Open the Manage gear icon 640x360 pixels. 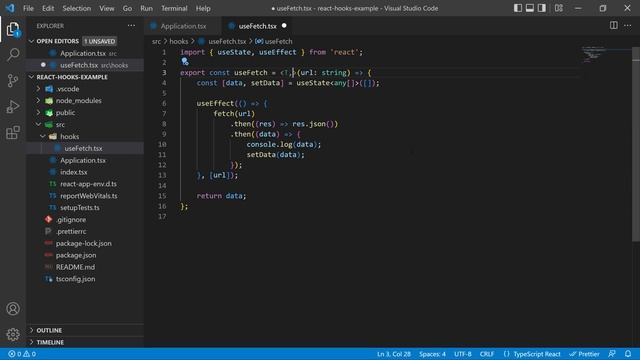13,334
